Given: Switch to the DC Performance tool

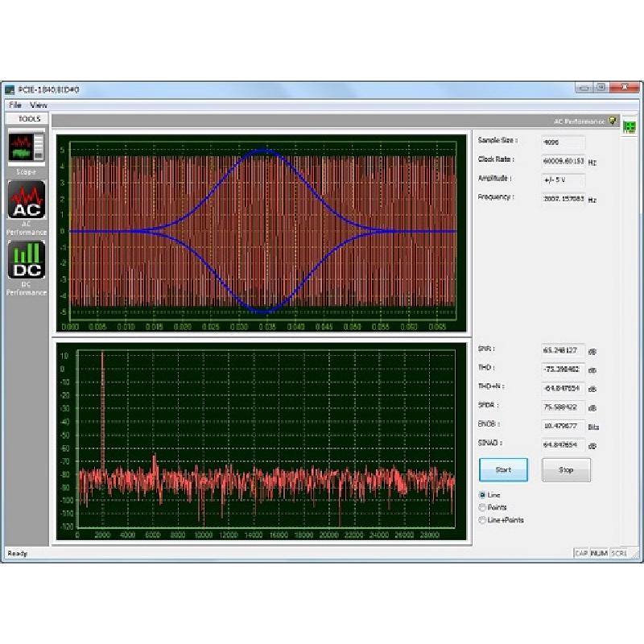Looking at the screenshot, I should point(27,261).
